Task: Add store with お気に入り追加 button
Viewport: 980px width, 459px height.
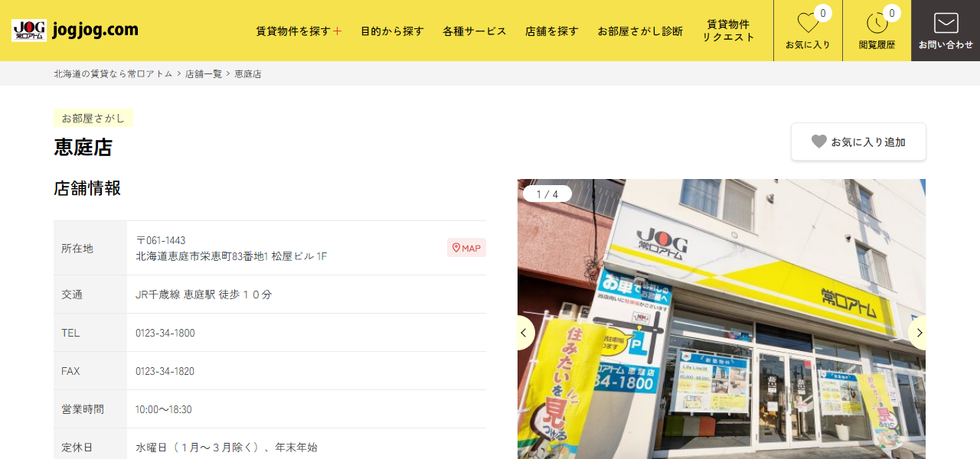Action: 858,142
